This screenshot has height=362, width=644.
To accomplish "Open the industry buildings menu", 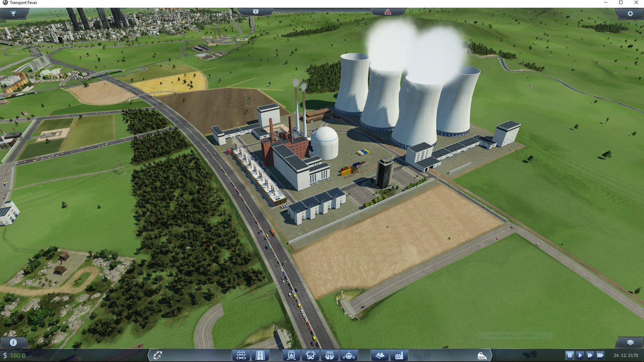I will coord(399,355).
